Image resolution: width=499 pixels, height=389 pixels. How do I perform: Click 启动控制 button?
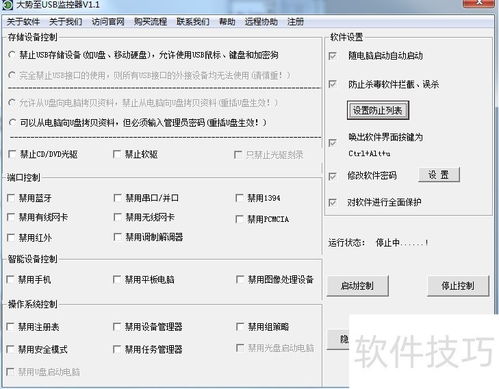click(x=357, y=286)
